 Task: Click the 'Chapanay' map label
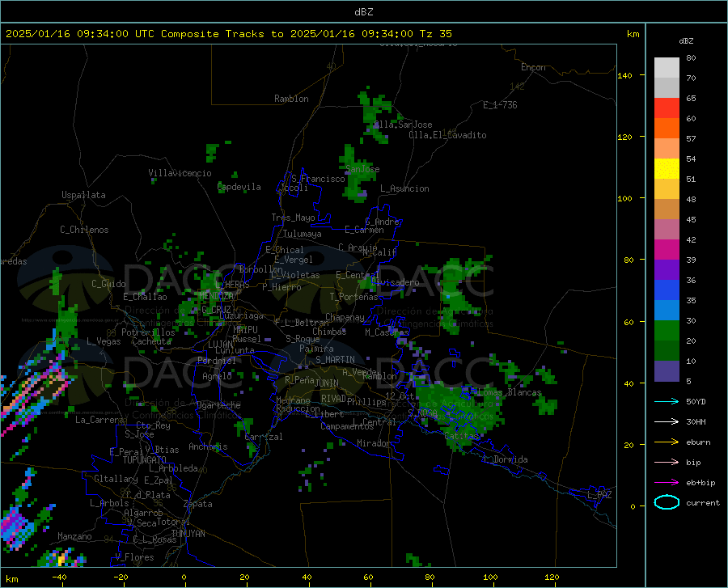click(345, 317)
